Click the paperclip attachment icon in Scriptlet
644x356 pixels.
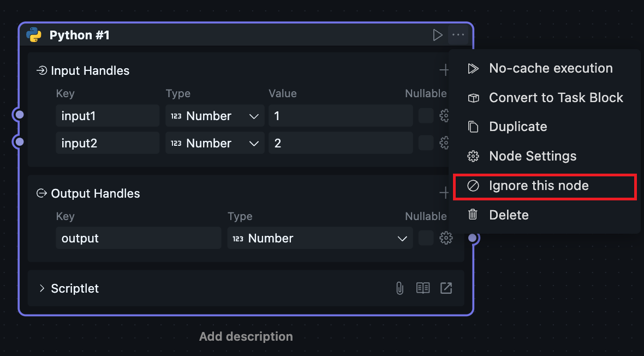pyautogui.click(x=399, y=288)
